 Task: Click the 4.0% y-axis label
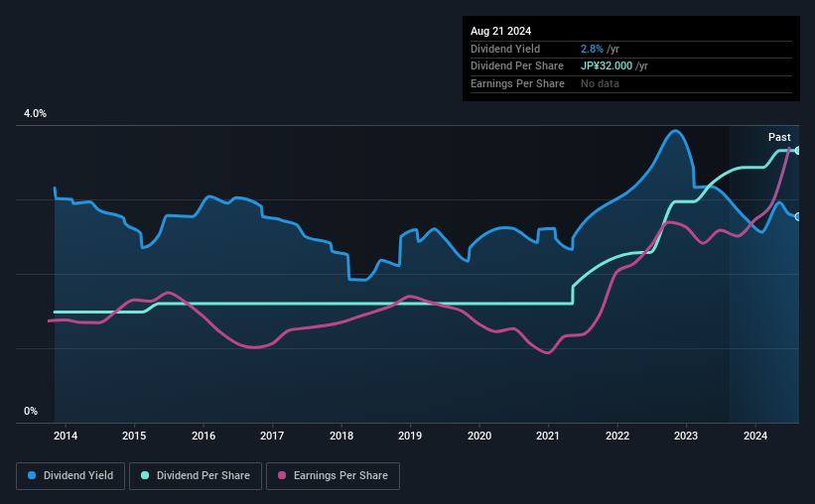(36, 114)
